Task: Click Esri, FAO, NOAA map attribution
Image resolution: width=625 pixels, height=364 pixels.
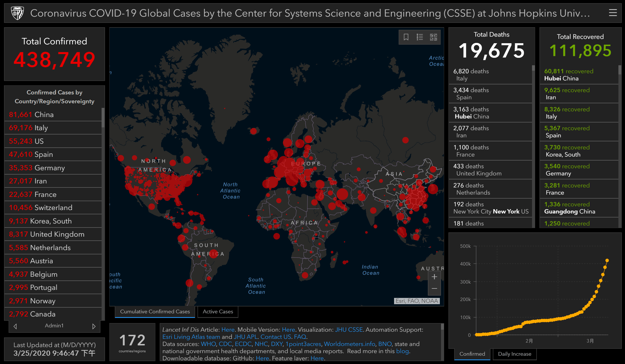Action: (x=417, y=301)
